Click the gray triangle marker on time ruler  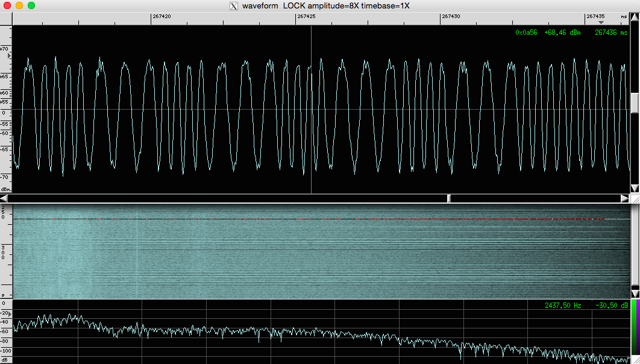point(600,22)
